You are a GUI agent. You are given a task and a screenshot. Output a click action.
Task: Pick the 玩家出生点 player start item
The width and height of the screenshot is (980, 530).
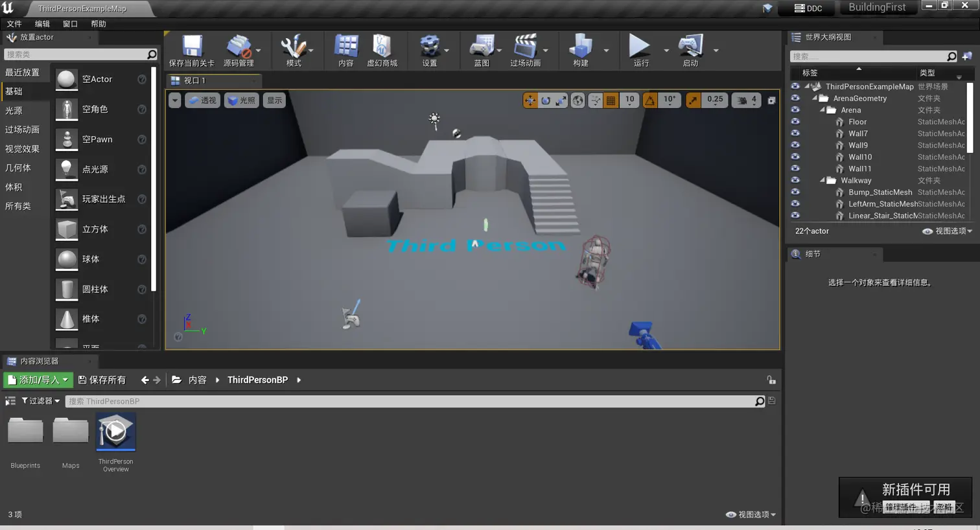click(102, 199)
